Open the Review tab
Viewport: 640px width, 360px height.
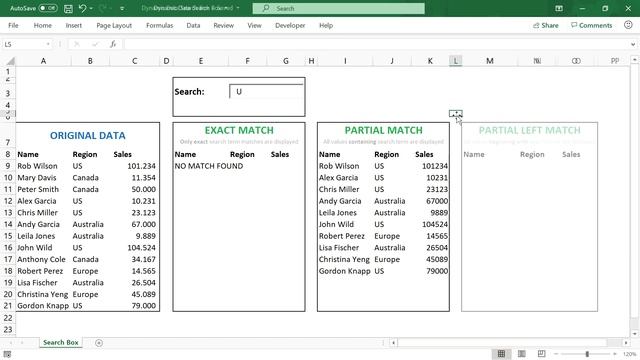[x=223, y=25]
